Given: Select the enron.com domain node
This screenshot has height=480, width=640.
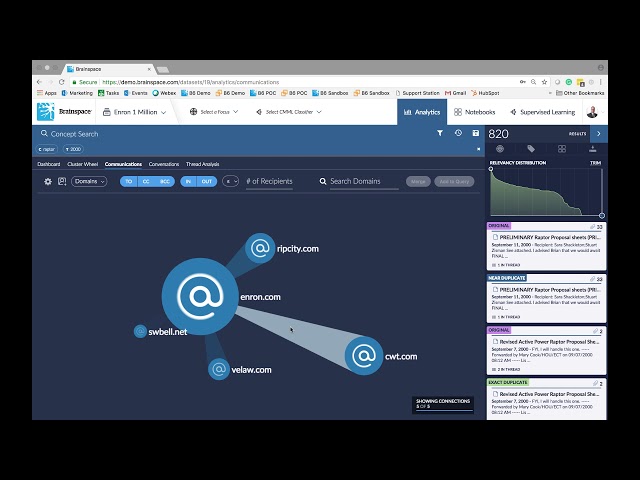Looking at the screenshot, I should click(x=200, y=297).
